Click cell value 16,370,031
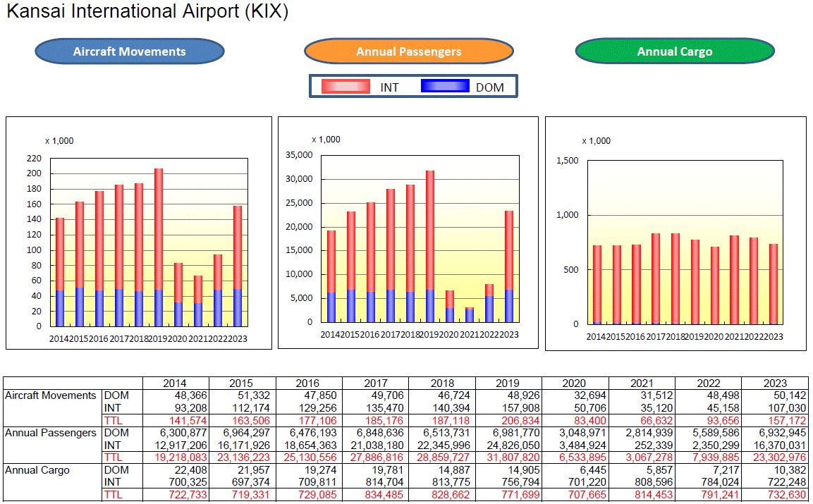The height and width of the screenshot is (504, 813). 780,445
